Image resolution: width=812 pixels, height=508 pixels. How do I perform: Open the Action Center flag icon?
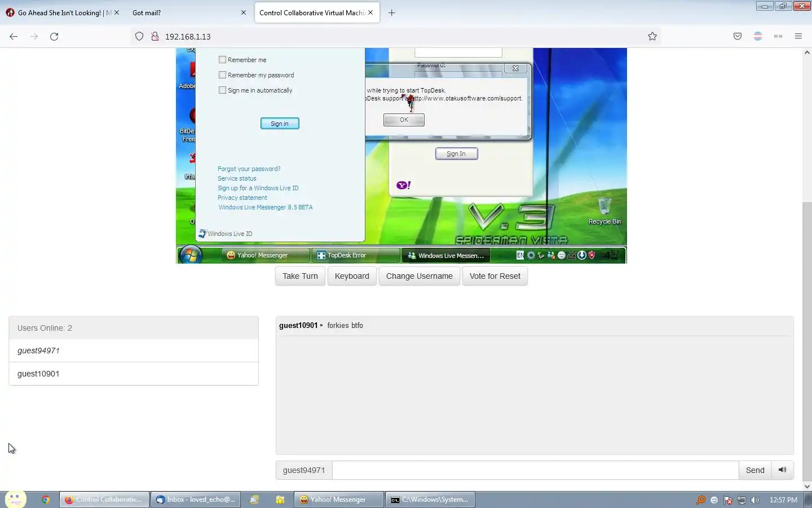tap(728, 500)
